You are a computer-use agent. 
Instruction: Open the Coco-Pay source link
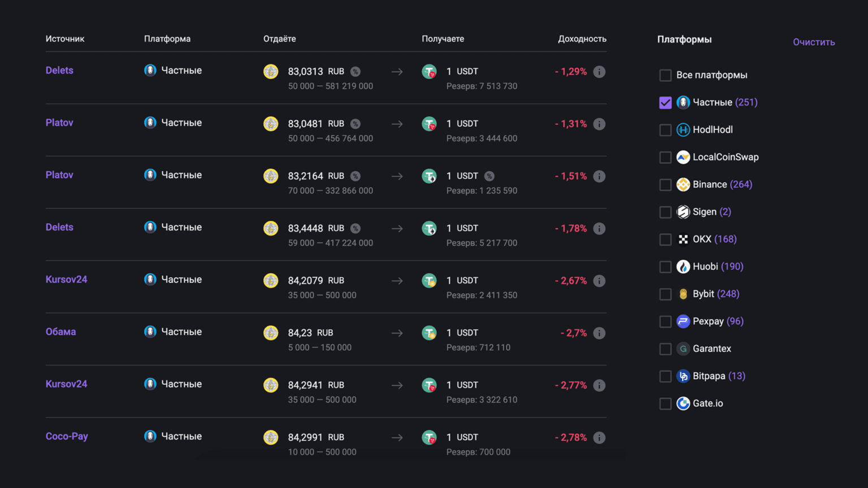pos(67,437)
